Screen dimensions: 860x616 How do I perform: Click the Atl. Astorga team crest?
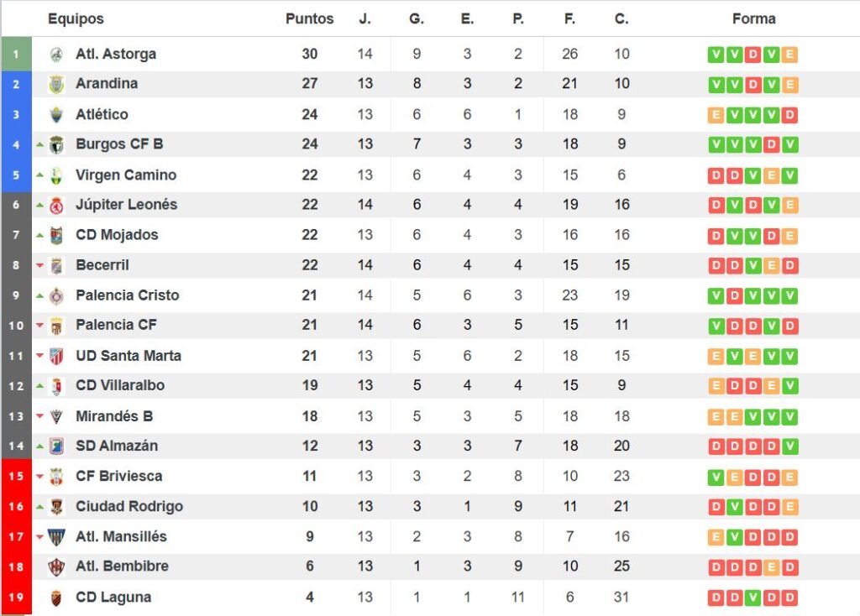click(x=56, y=55)
